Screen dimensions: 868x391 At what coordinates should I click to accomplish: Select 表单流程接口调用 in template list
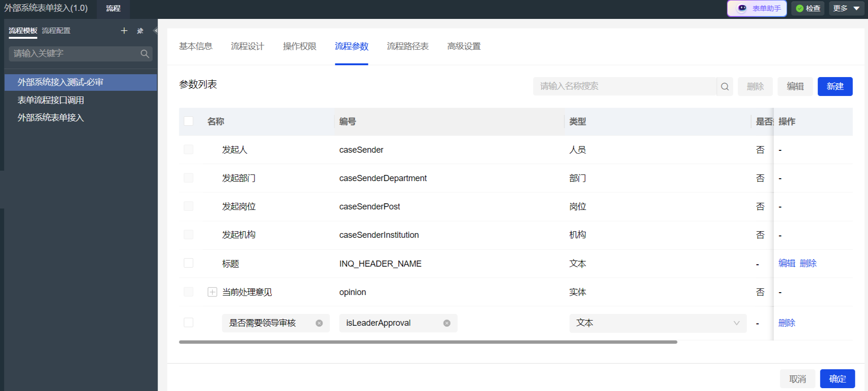click(51, 100)
